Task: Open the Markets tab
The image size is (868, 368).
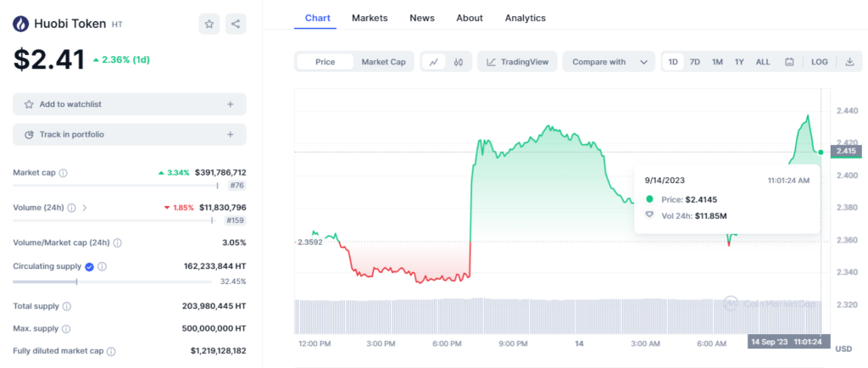Action: pyautogui.click(x=370, y=18)
